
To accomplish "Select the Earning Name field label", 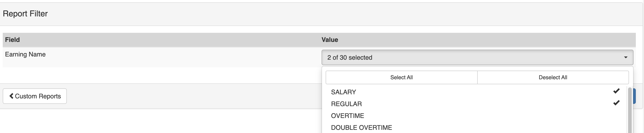I will (25, 54).
